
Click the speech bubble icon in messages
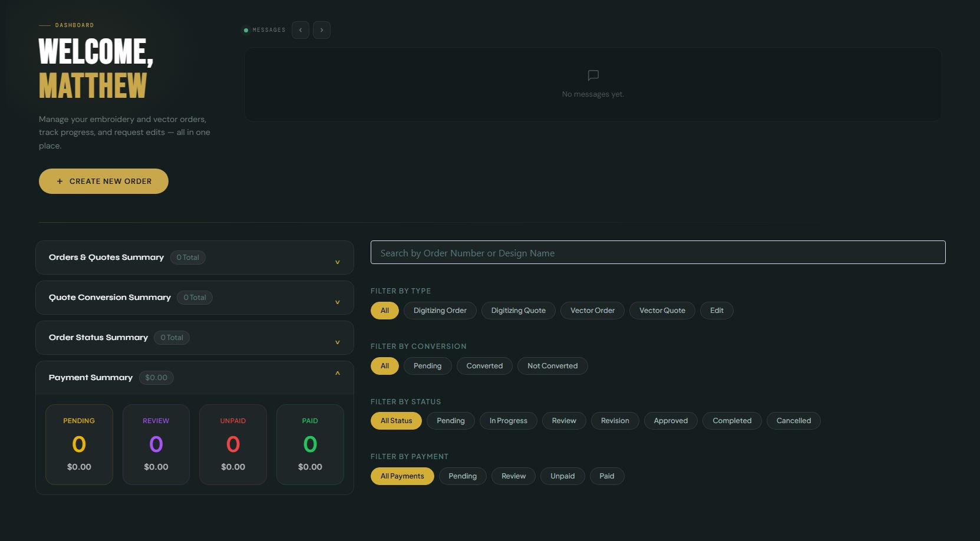tap(593, 75)
